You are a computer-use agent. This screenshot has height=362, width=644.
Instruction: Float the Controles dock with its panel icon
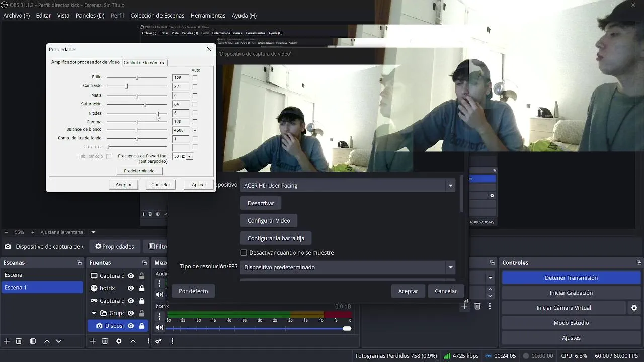pos(639,263)
